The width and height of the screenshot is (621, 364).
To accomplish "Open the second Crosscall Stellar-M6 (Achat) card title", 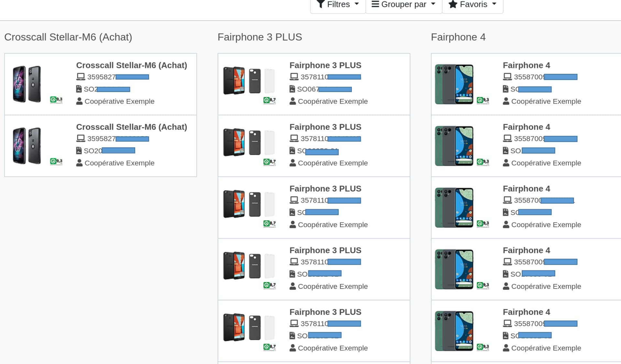I will click(x=131, y=127).
